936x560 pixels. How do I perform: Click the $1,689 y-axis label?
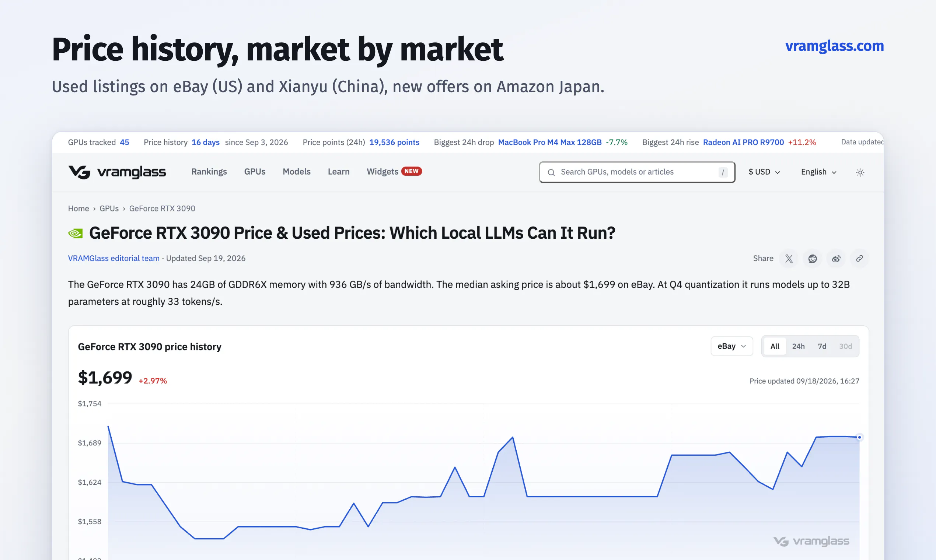(90, 443)
